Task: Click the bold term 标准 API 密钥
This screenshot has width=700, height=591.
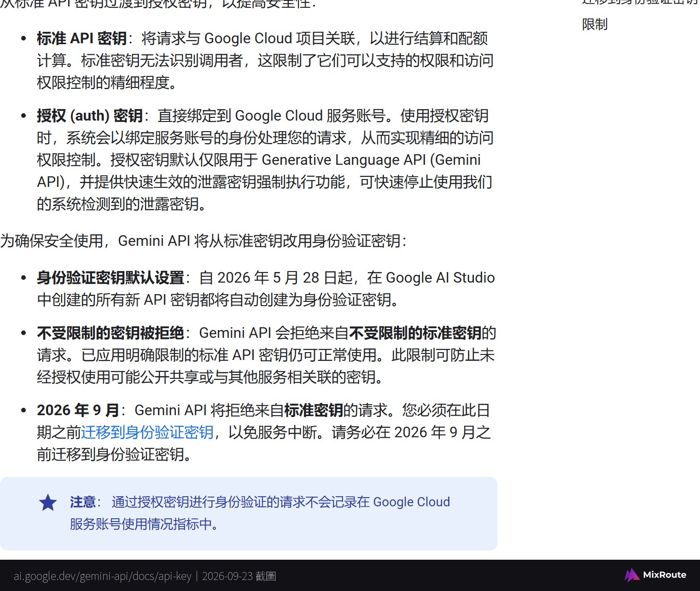Action: tap(82, 38)
